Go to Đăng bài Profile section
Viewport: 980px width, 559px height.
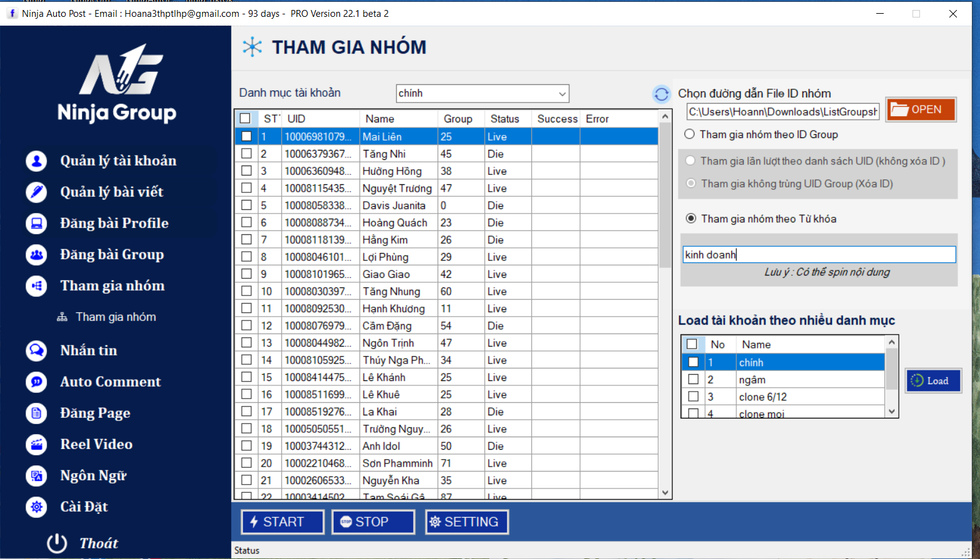114,224
